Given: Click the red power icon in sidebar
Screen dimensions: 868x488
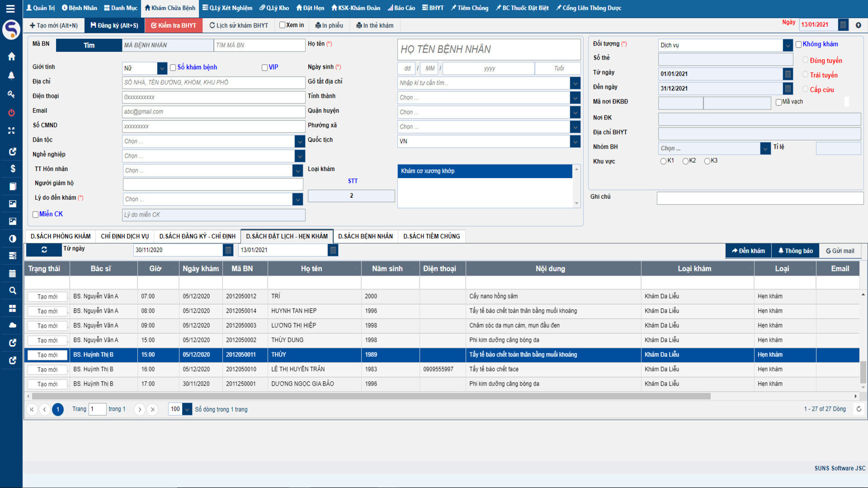Looking at the screenshot, I should (12, 113).
